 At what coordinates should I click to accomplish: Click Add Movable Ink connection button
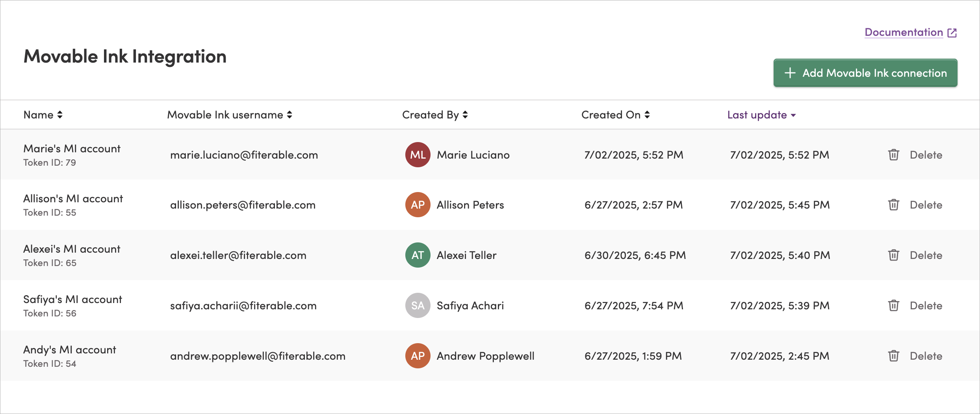865,73
